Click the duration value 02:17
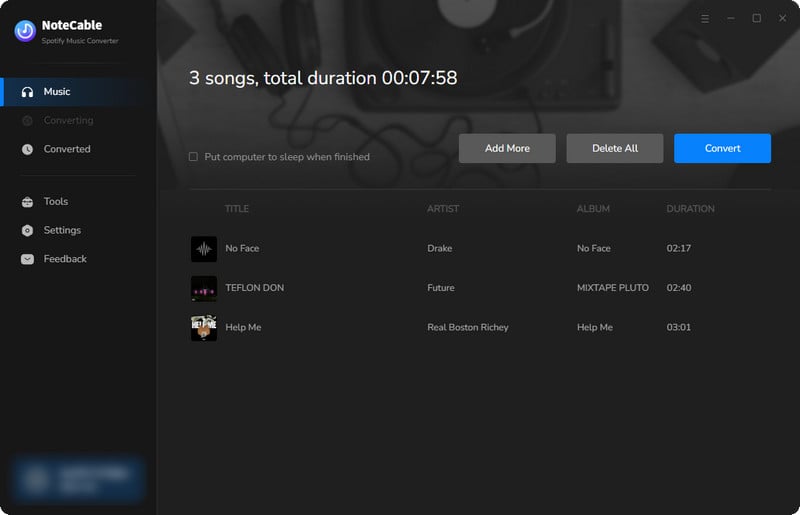This screenshot has height=515, width=800. (x=679, y=249)
